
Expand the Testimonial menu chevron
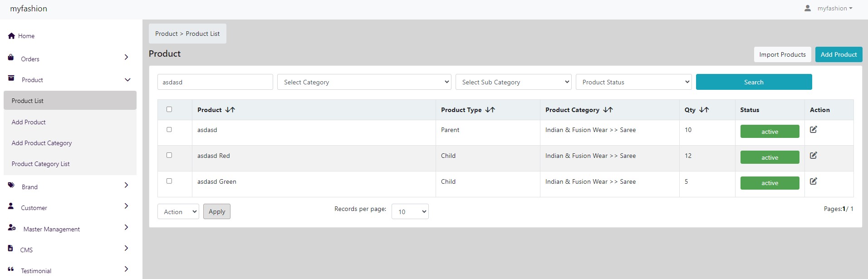pos(127,269)
